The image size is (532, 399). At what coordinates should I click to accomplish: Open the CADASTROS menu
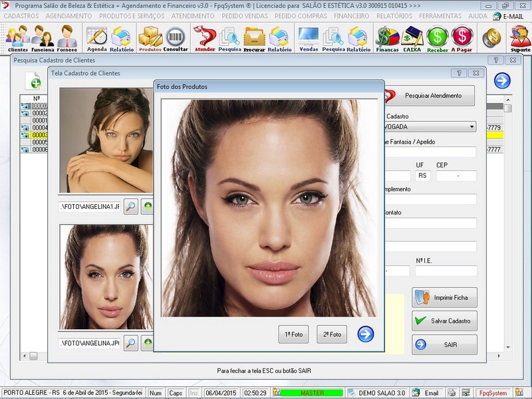[x=21, y=16]
